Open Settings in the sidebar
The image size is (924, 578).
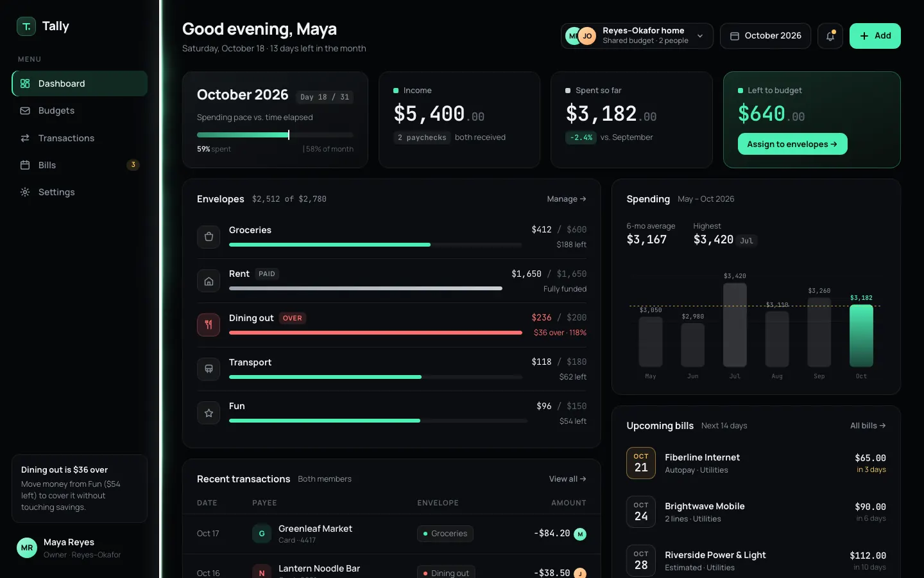click(x=80, y=192)
